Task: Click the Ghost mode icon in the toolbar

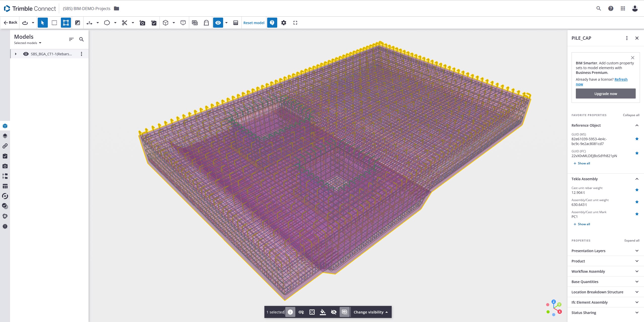Action: 206,23
